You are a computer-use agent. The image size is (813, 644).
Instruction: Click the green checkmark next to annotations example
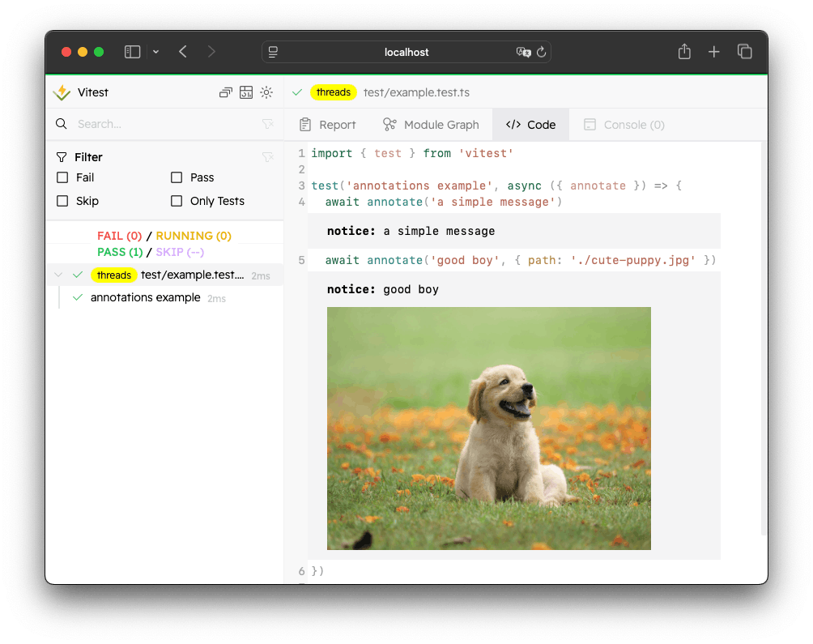point(78,297)
